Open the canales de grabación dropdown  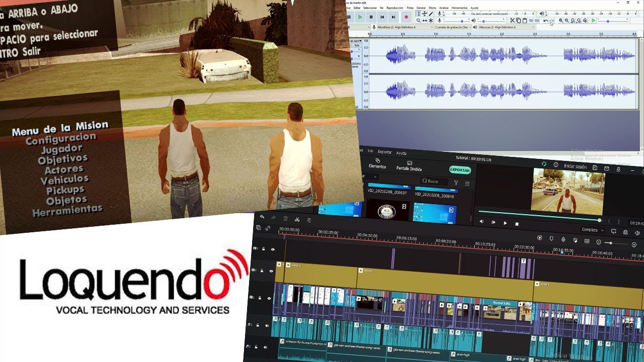[453, 27]
